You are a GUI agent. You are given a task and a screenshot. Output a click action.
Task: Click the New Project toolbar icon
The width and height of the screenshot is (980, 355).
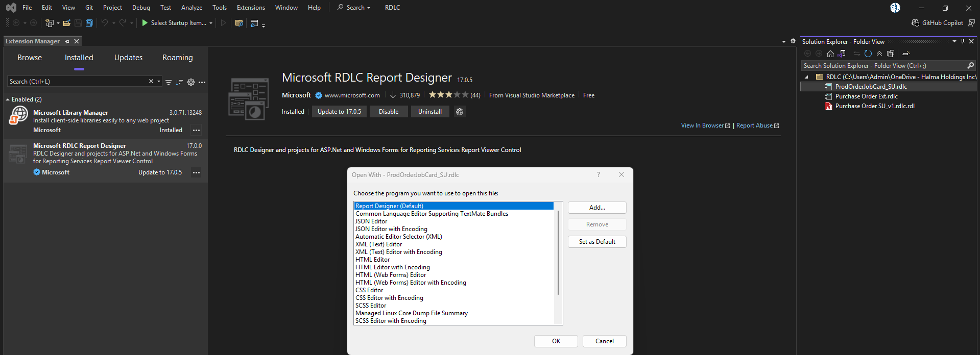pos(49,23)
